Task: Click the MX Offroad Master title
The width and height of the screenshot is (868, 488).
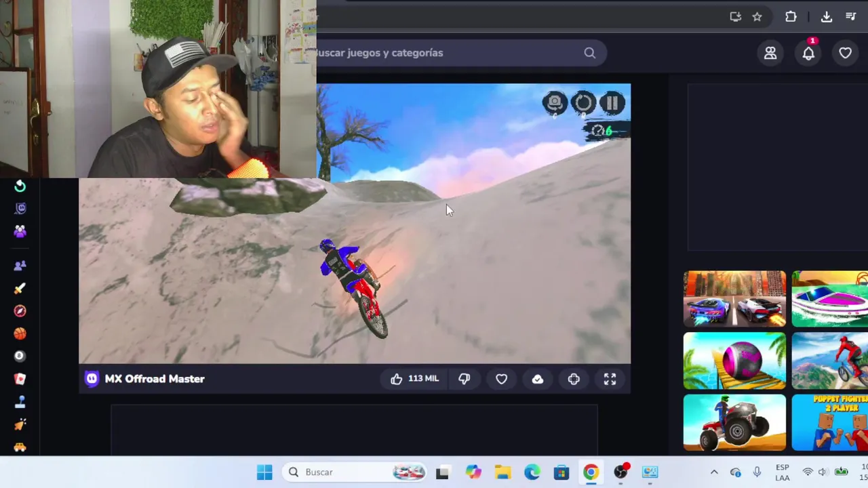Action: 155,379
